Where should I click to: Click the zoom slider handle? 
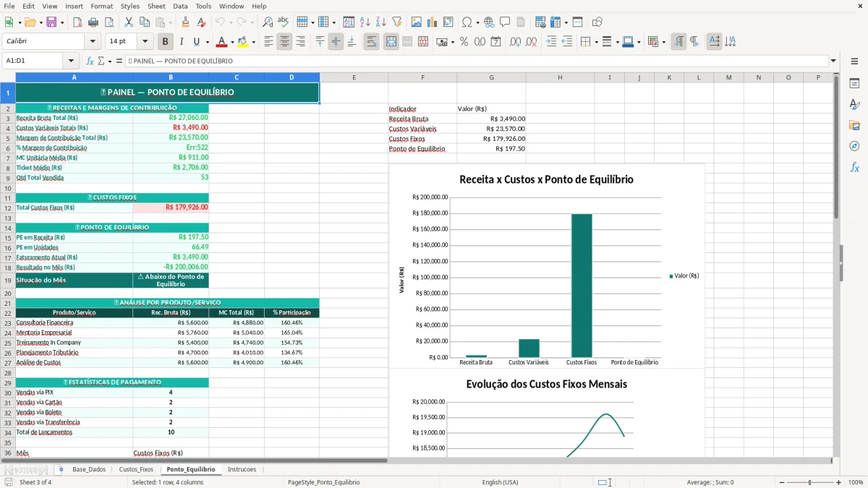(x=809, y=482)
